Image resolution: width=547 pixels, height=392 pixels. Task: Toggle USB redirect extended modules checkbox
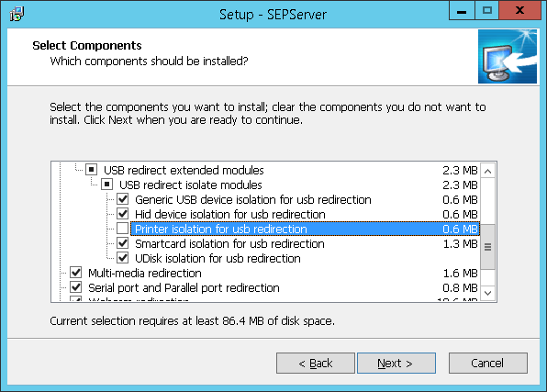pos(92,170)
